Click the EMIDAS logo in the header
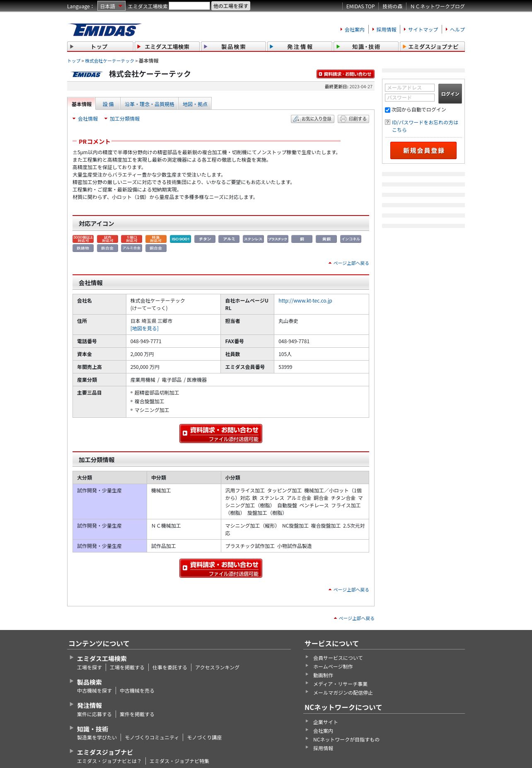This screenshot has width=532, height=768. click(x=104, y=30)
